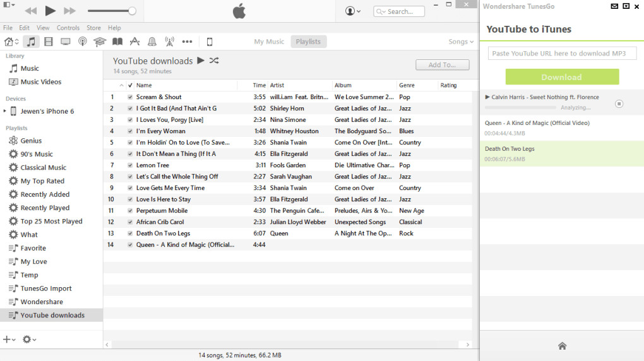Open the Songs view dropdown
Image resolution: width=644 pixels, height=361 pixels.
point(461,42)
